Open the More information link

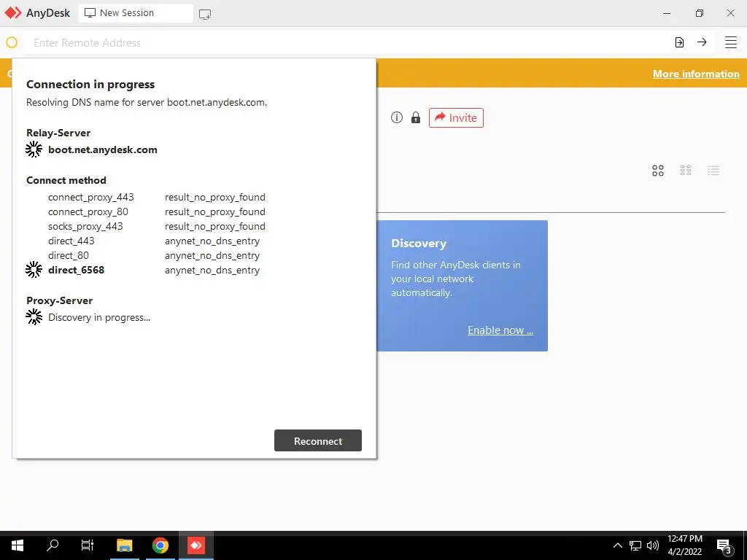point(696,74)
